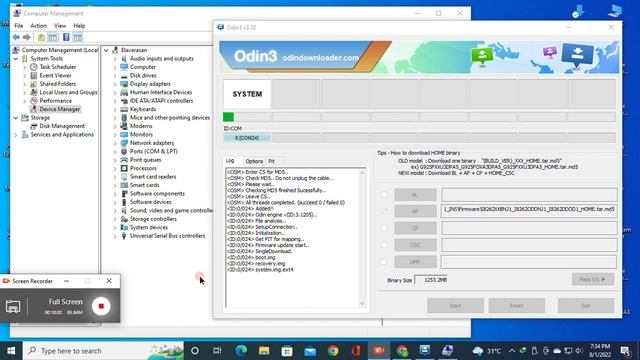
Task: Open the File menu in Computer Management
Action: 19,26
